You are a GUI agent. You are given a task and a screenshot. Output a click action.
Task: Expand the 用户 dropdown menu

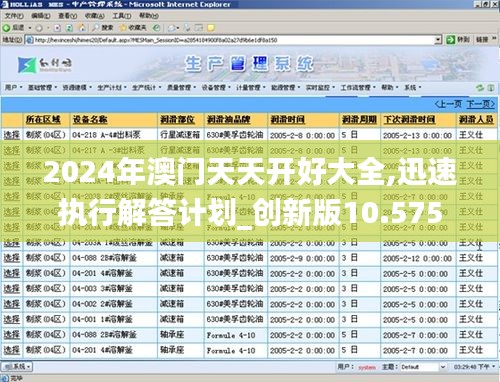click(13, 87)
